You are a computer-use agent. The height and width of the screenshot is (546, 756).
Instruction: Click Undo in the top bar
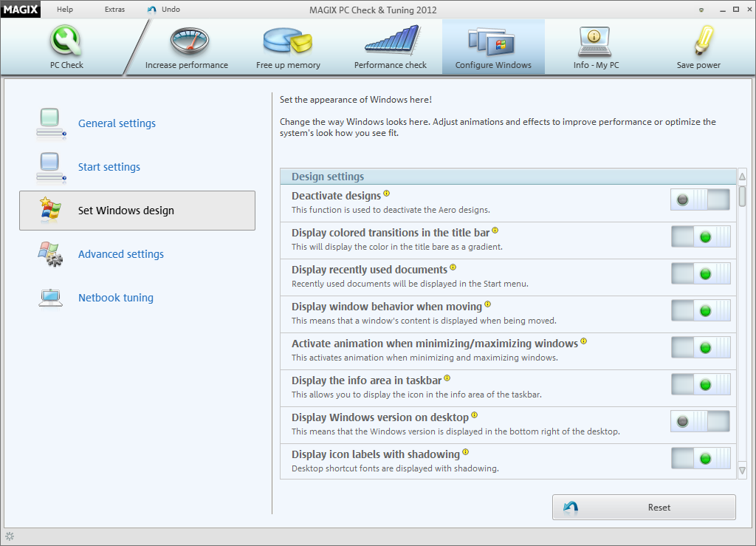pyautogui.click(x=164, y=9)
